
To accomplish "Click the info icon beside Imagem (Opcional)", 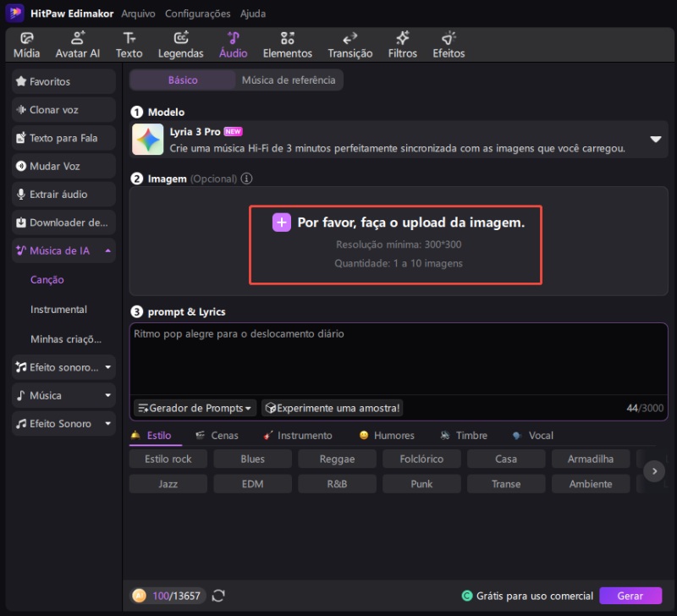I will [x=246, y=179].
